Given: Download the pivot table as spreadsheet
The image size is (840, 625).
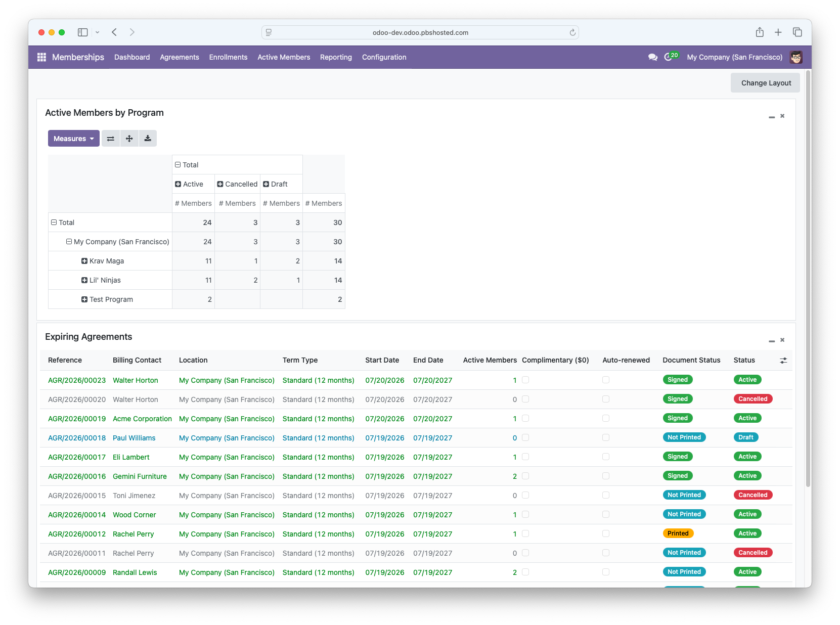Looking at the screenshot, I should click(x=148, y=139).
